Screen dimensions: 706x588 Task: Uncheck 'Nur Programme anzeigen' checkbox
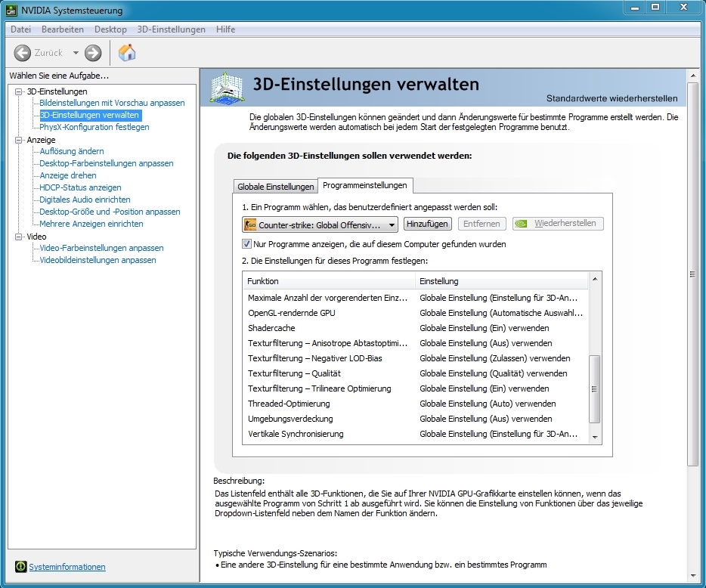[246, 244]
